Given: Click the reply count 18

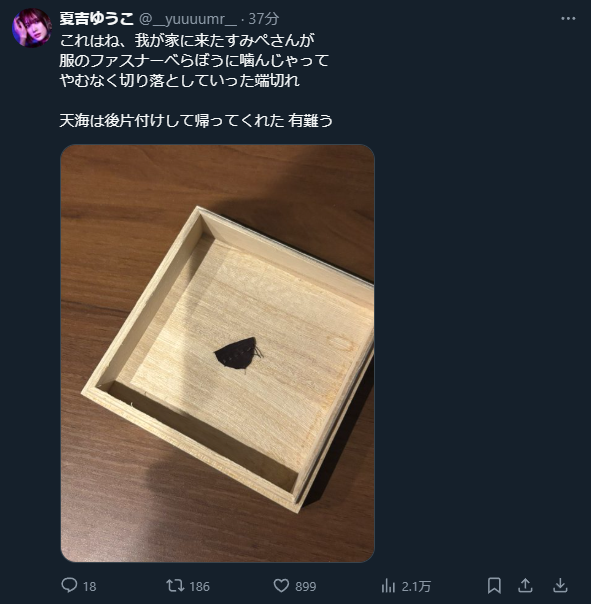Looking at the screenshot, I should pos(89,587).
